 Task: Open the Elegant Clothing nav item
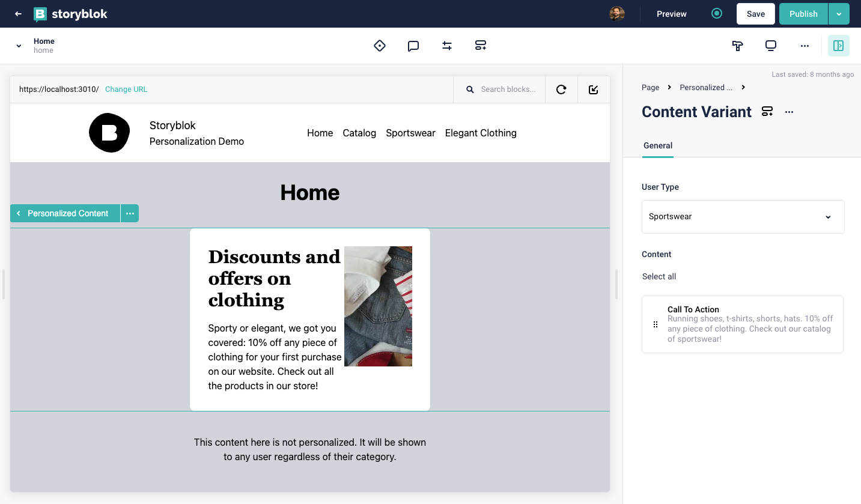pos(481,133)
